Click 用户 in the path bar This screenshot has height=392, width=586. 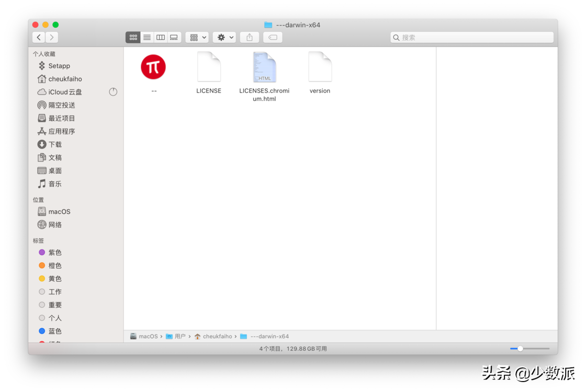(x=176, y=337)
